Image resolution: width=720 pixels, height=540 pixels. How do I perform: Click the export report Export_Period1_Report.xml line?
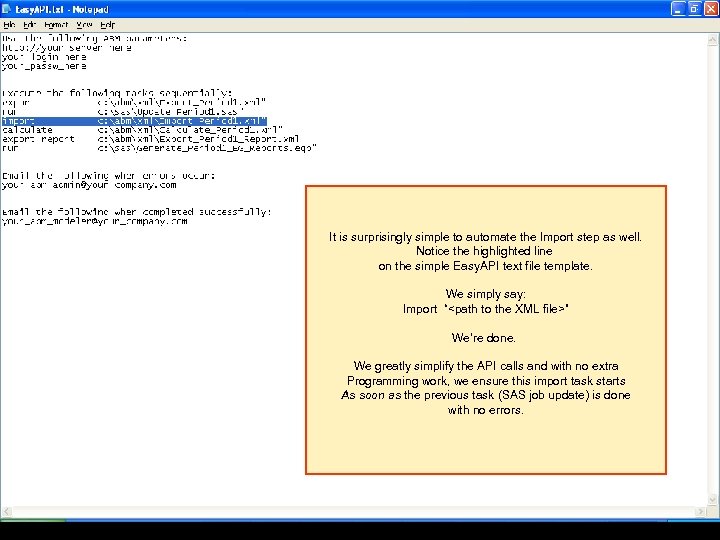tap(151, 139)
